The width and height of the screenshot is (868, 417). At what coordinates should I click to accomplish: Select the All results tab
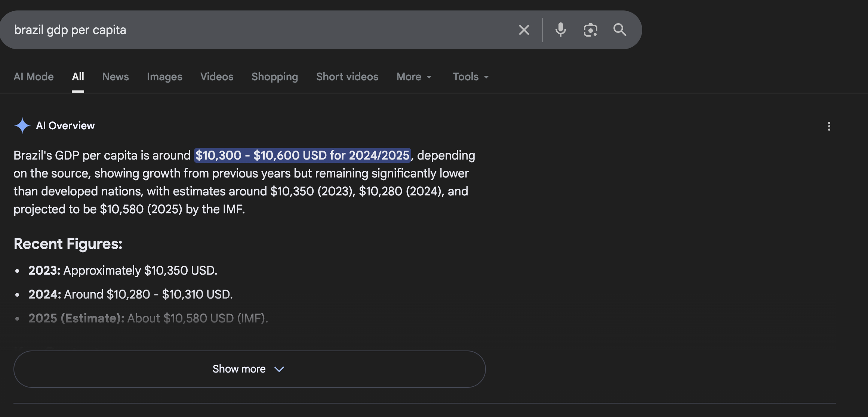[x=78, y=77]
